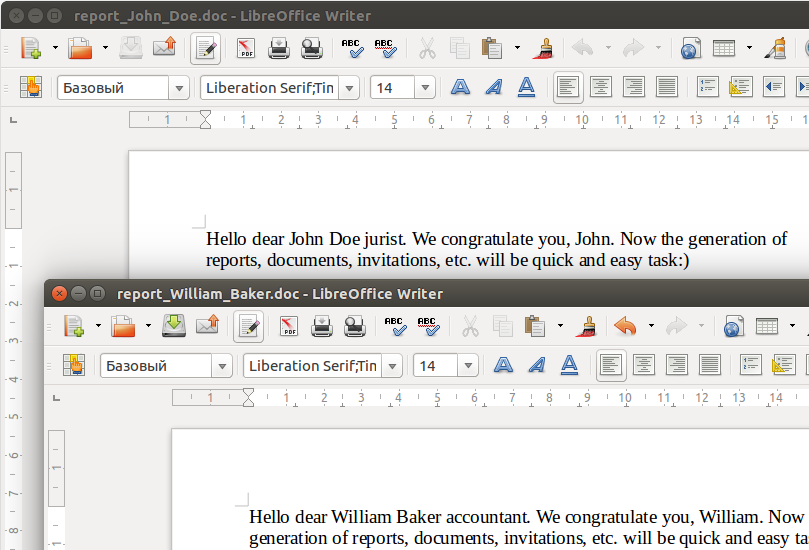
Task: Insert table icon in William_Baker window
Action: coord(767,327)
